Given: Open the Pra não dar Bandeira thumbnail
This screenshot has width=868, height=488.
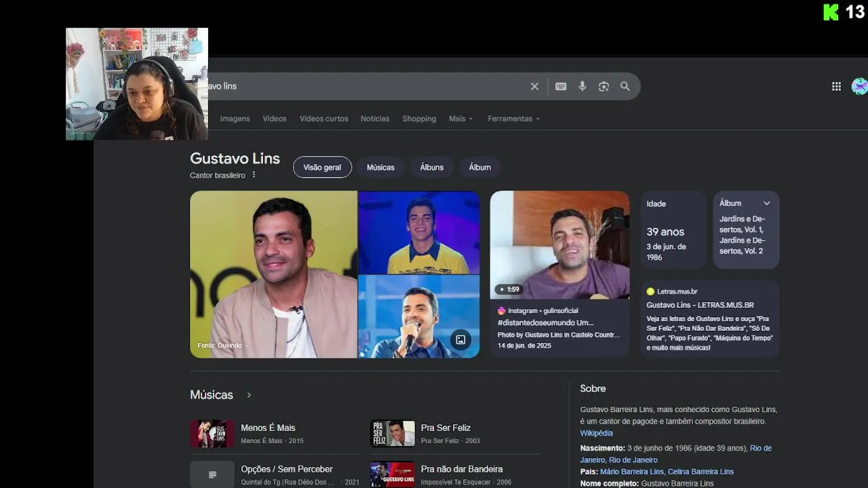Looking at the screenshot, I should point(393,474).
